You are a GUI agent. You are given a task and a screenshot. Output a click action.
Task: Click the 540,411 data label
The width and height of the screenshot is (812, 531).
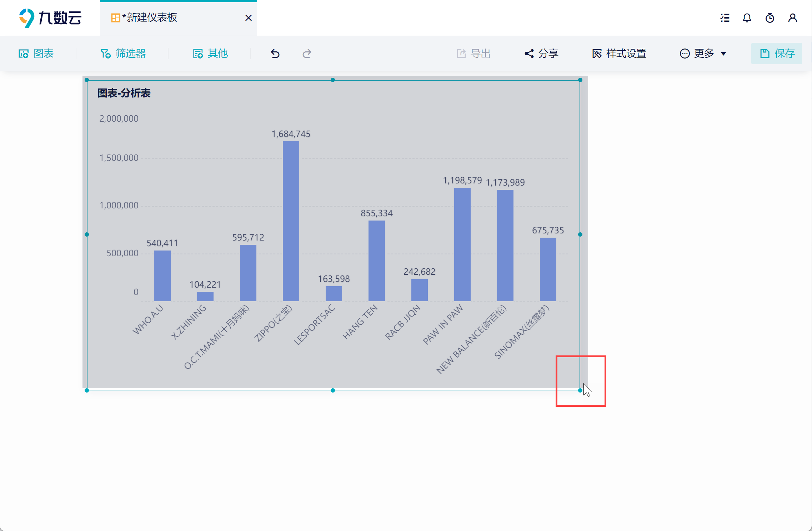[162, 243]
